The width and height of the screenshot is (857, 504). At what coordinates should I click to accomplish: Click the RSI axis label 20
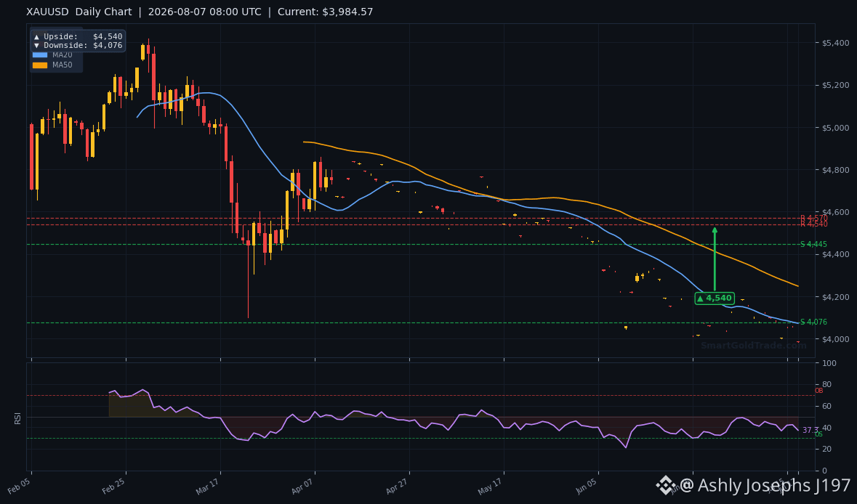point(827,450)
